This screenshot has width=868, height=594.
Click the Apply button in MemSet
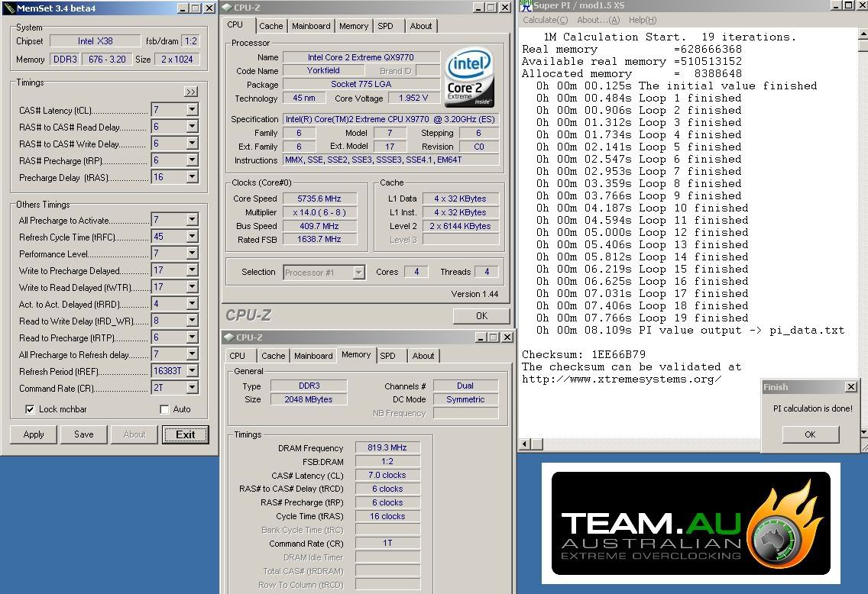click(x=34, y=434)
